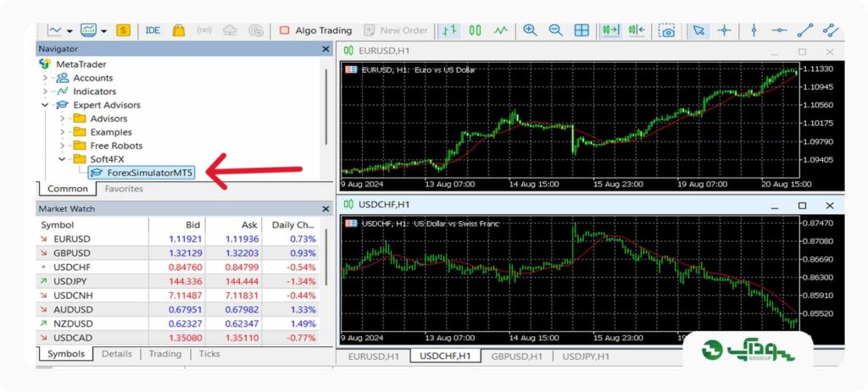Click the circular icon before Algo Trading

tap(256, 30)
